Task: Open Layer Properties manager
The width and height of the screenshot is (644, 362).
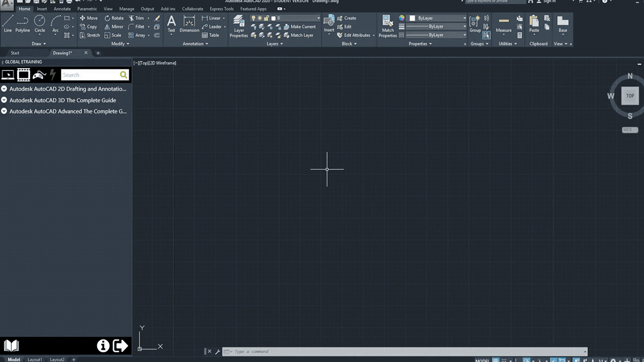Action: [x=239, y=26]
